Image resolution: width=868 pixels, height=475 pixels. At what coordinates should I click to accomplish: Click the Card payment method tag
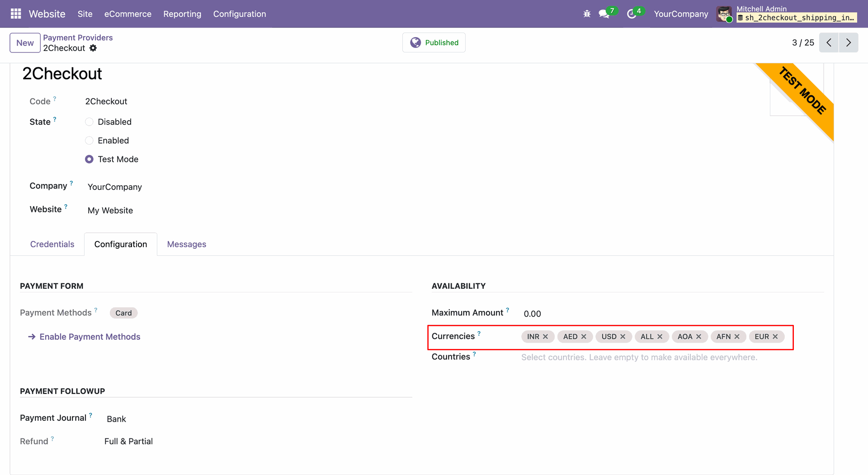coord(123,313)
